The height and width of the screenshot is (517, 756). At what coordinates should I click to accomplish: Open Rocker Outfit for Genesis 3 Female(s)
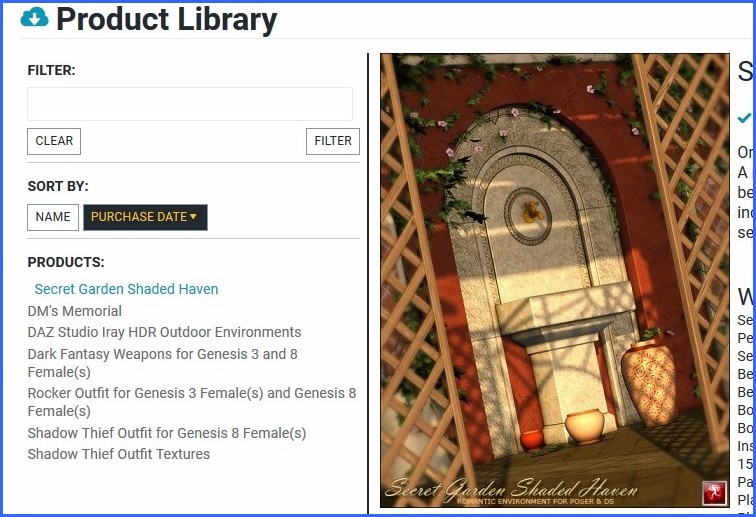192,402
